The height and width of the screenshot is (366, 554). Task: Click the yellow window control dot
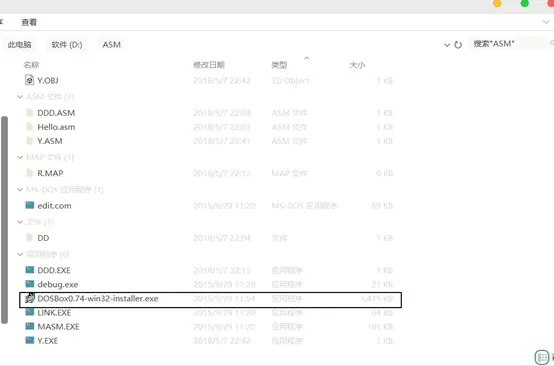[497, 4]
